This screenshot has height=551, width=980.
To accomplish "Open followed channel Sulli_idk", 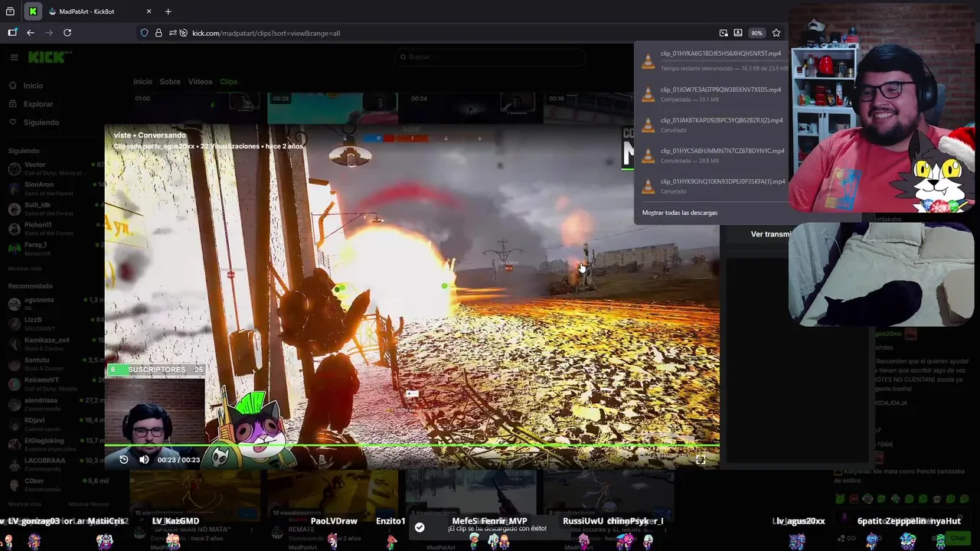I will tap(55, 210).
